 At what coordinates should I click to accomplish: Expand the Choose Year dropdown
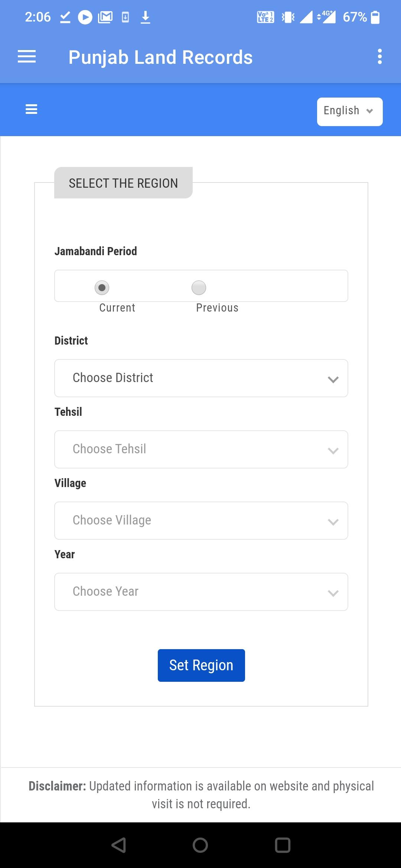click(201, 592)
